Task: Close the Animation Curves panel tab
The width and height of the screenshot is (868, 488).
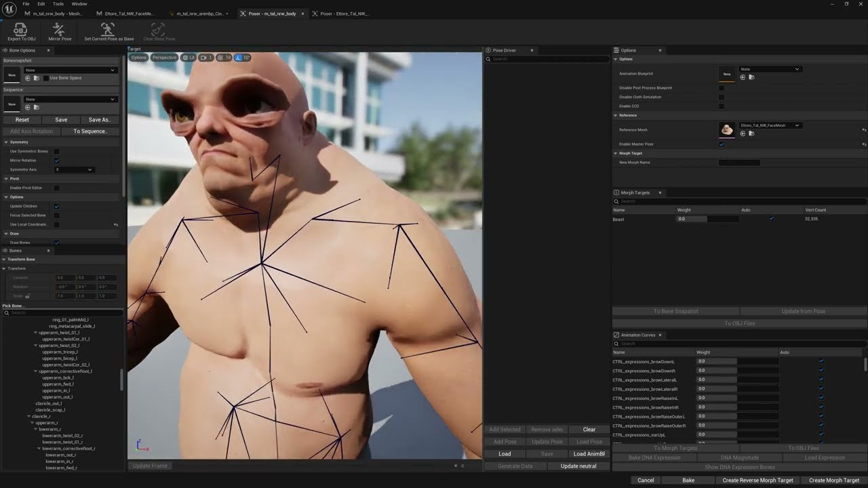Action: (660, 335)
